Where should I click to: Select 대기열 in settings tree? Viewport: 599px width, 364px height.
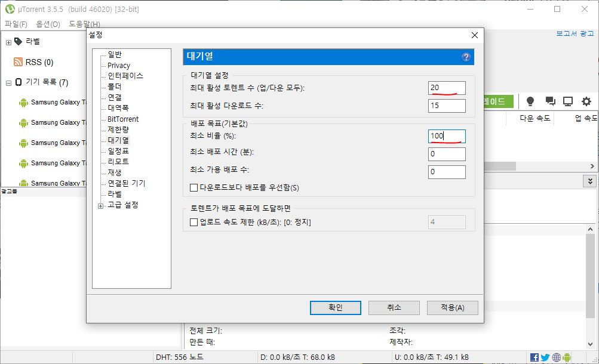[118, 140]
